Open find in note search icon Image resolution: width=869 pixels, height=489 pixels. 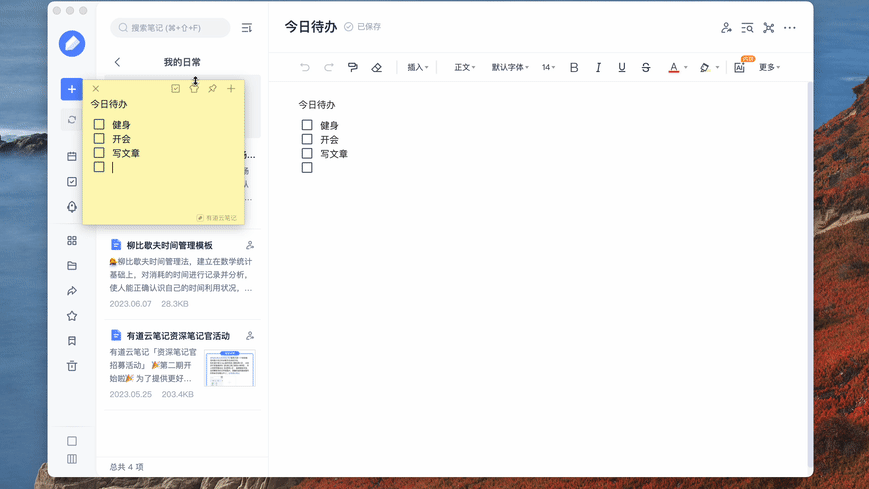pos(747,28)
